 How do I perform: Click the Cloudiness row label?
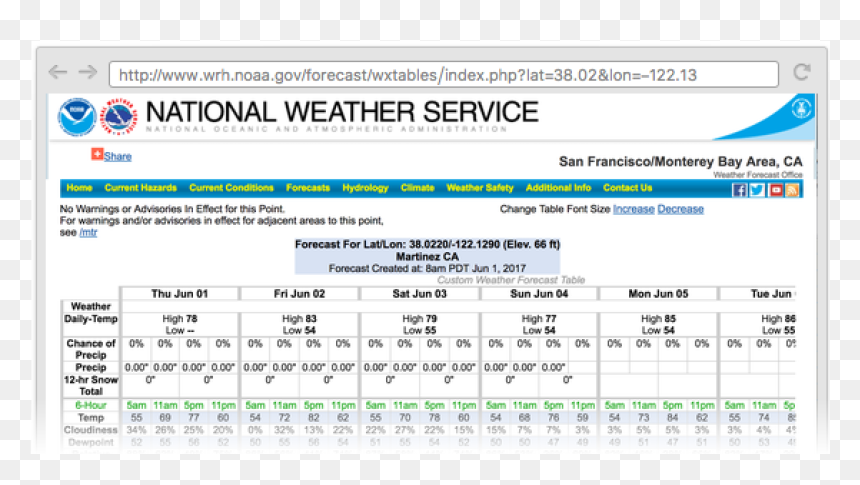[x=90, y=430]
